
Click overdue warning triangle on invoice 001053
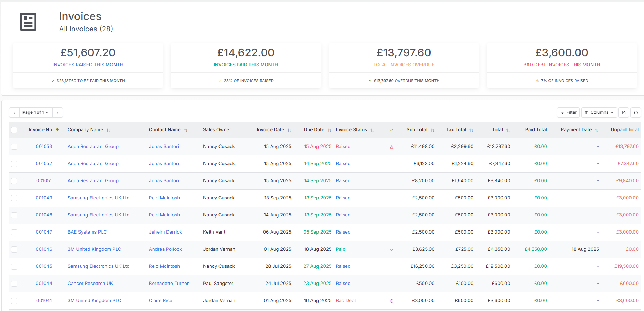coord(392,147)
